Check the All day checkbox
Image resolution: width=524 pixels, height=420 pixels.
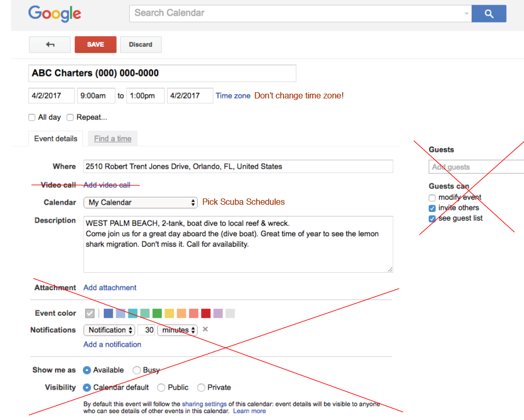(32, 117)
